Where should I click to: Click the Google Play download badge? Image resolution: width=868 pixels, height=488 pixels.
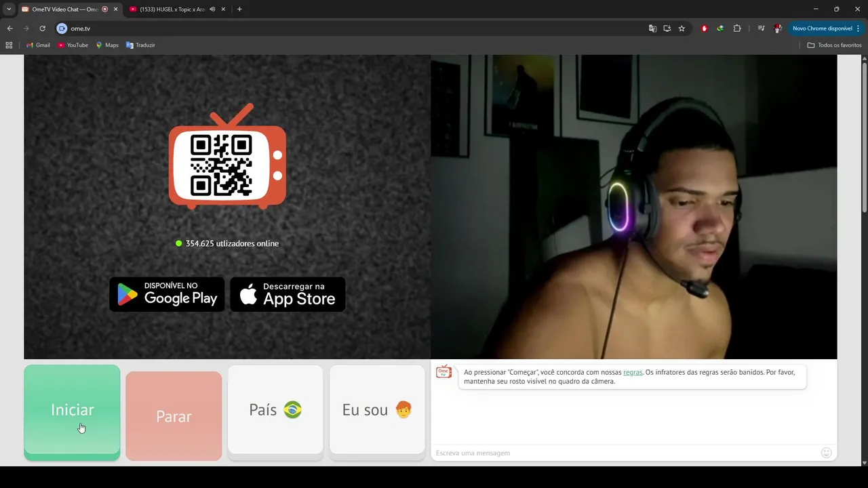point(167,294)
